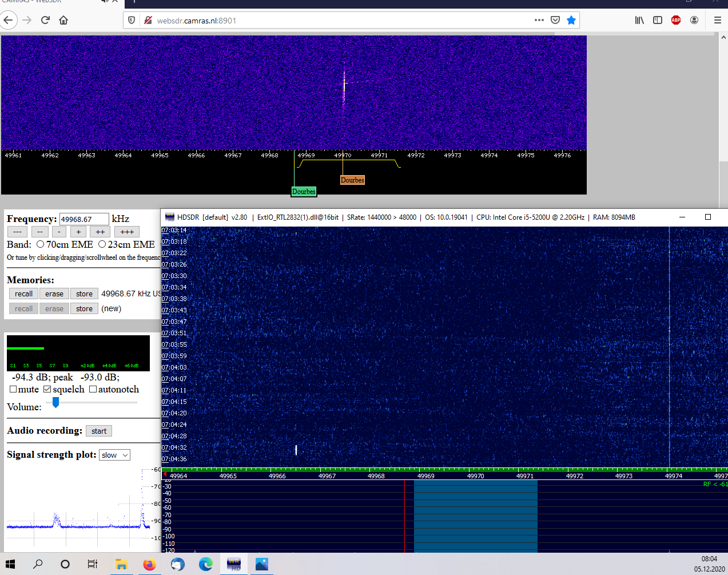Open Microsoft Edge from the taskbar
This screenshot has height=575, width=728.
pos(205,564)
